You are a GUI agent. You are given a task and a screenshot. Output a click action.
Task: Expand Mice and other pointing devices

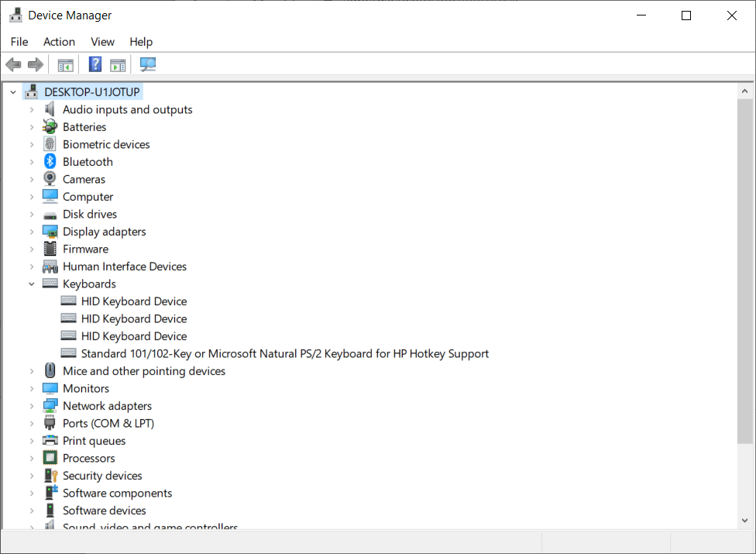click(x=31, y=371)
